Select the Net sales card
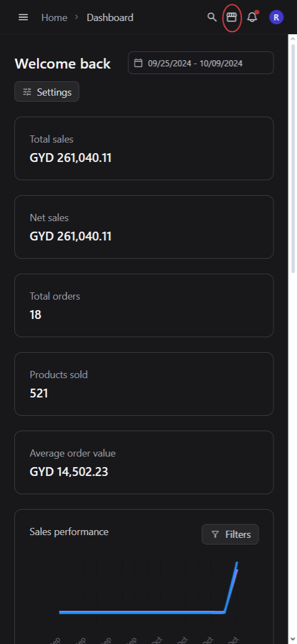Image resolution: width=297 pixels, height=644 pixels. coord(144,227)
